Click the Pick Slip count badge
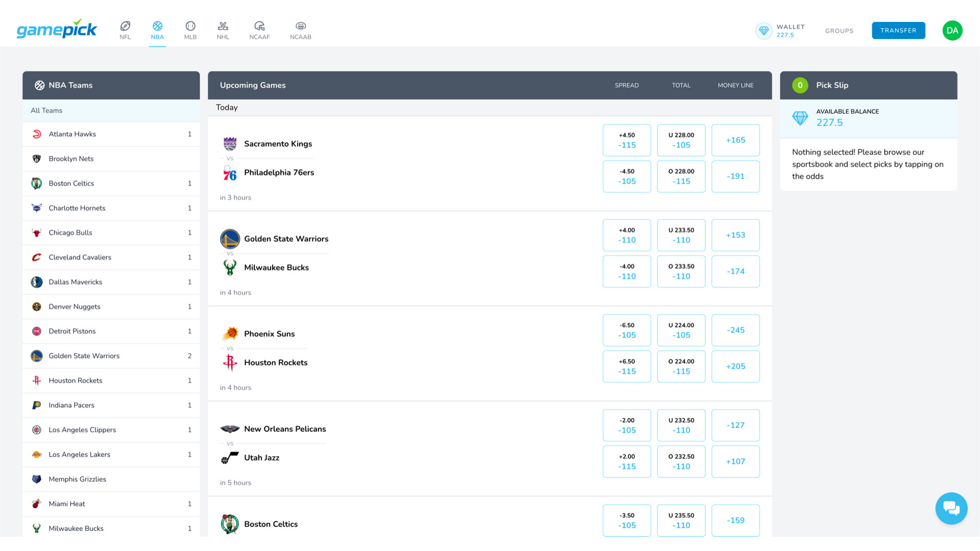The width and height of the screenshot is (980, 551). coord(800,85)
